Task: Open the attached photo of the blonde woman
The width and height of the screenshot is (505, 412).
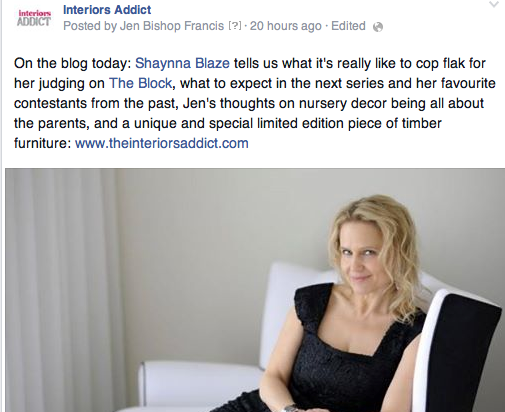Action: coord(255,290)
